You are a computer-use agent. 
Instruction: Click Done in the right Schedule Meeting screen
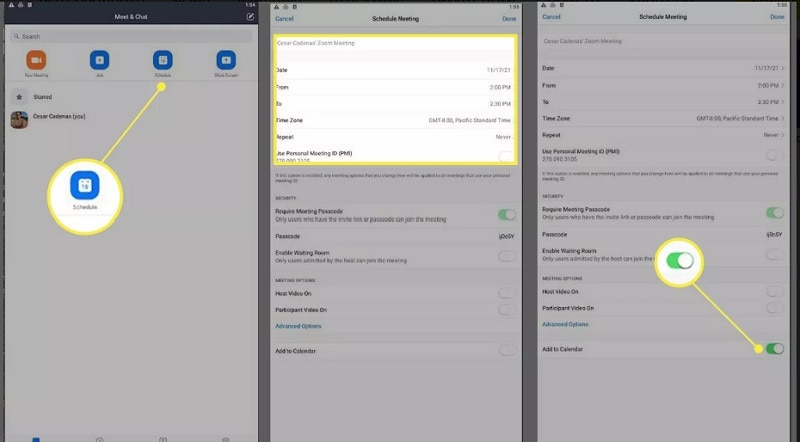click(x=777, y=17)
